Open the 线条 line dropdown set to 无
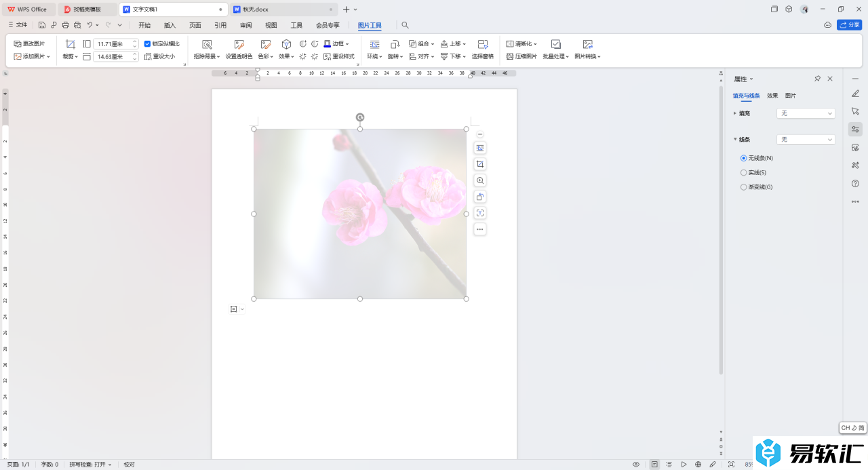Image resolution: width=868 pixels, height=470 pixels. 806,139
